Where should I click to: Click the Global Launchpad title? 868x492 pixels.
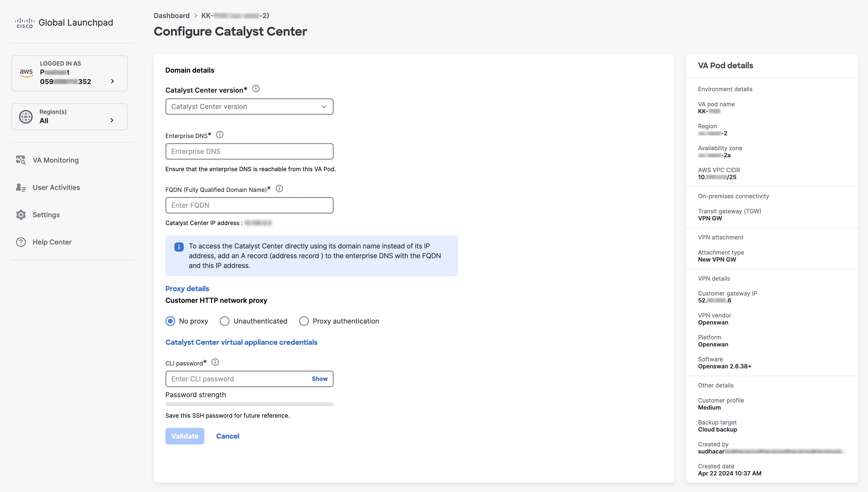tap(76, 23)
